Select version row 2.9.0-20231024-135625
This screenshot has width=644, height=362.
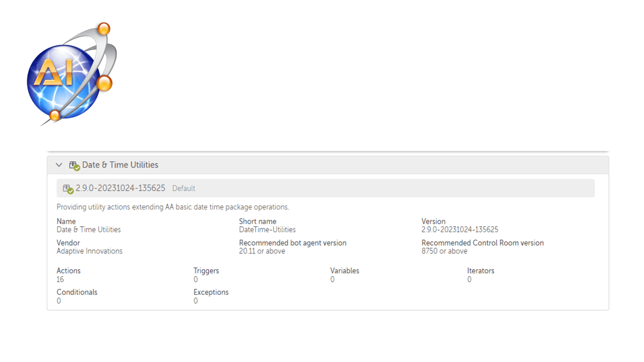[x=325, y=188]
